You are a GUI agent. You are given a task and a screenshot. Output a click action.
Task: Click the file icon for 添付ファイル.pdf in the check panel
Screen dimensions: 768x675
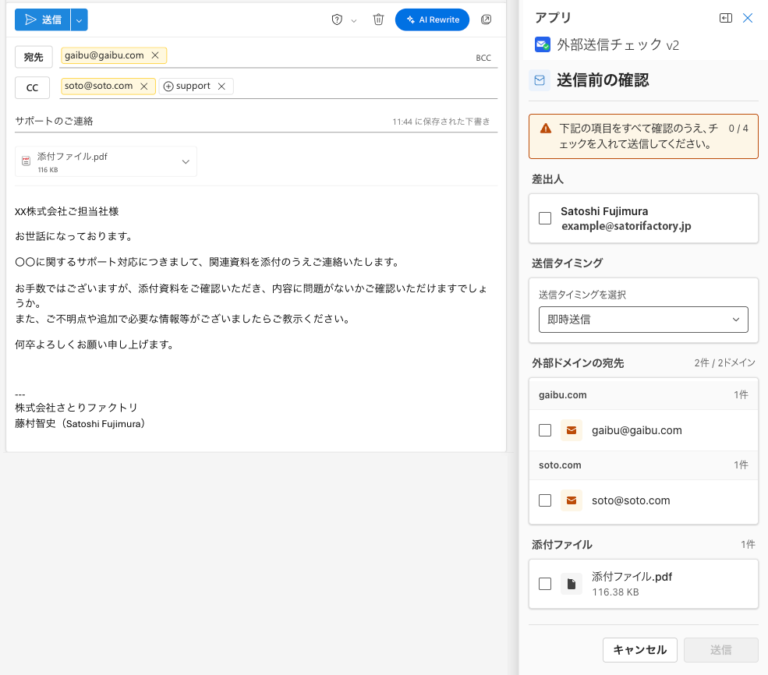coord(571,583)
